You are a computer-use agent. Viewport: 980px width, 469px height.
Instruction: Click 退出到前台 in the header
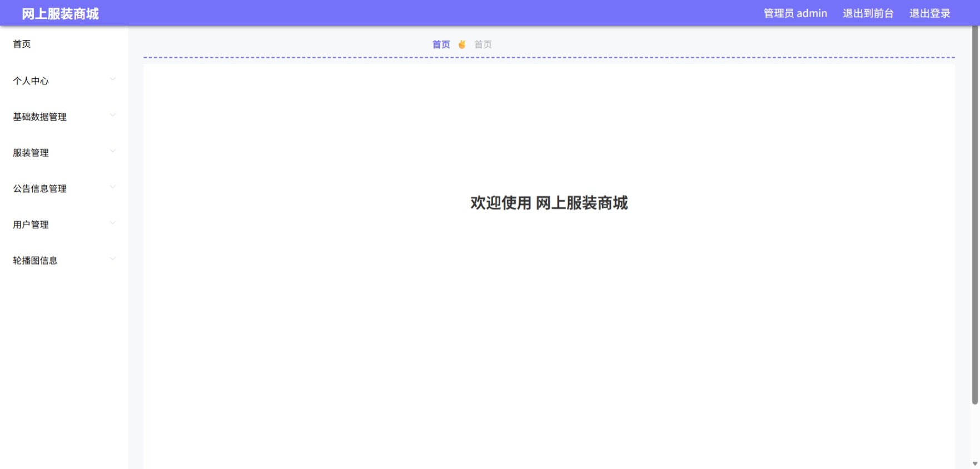pos(868,13)
